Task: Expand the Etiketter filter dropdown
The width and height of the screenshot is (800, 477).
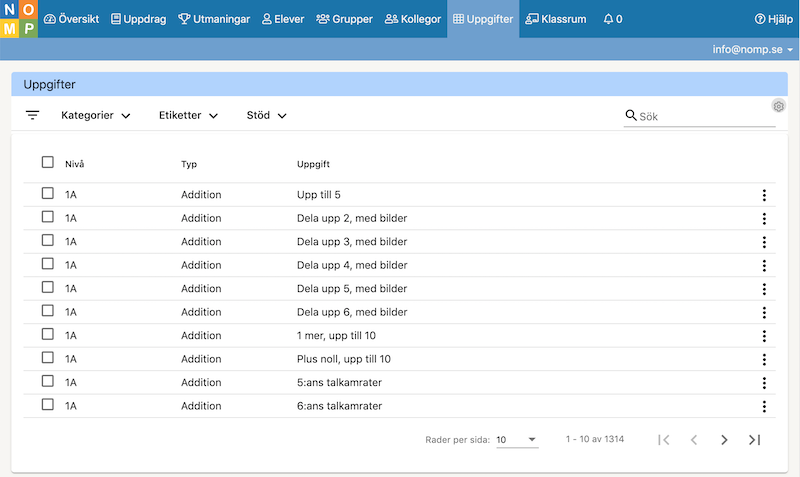Action: click(188, 115)
